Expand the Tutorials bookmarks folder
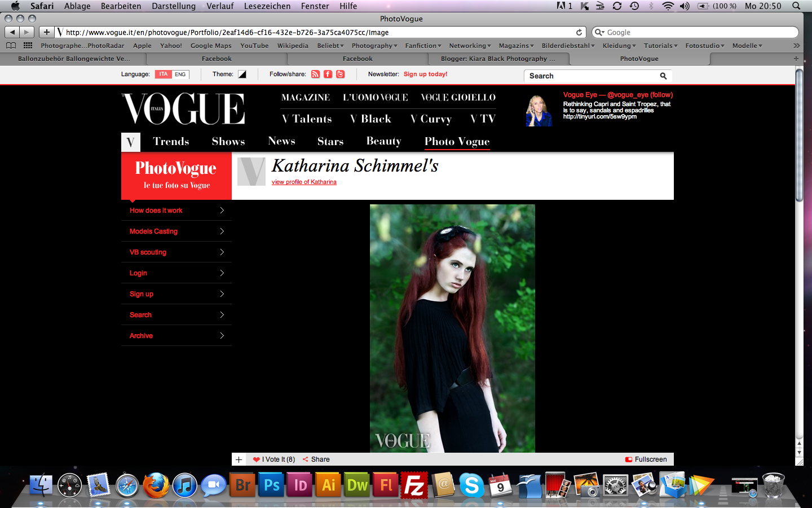Viewport: 812px width, 508px height. pyautogui.click(x=661, y=46)
